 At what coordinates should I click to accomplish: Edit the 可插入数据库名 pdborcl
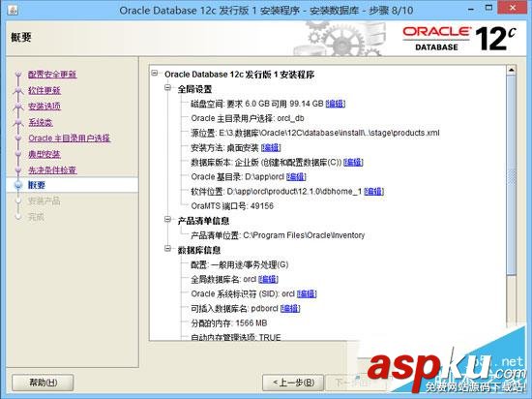(290, 308)
